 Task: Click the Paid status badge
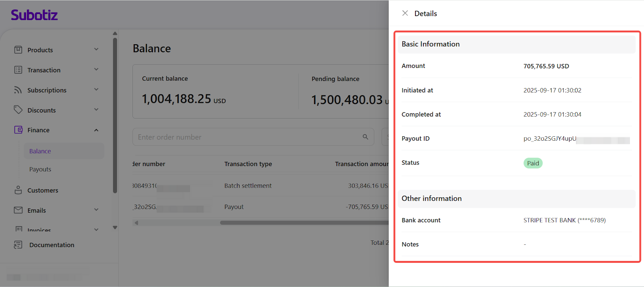tap(533, 163)
